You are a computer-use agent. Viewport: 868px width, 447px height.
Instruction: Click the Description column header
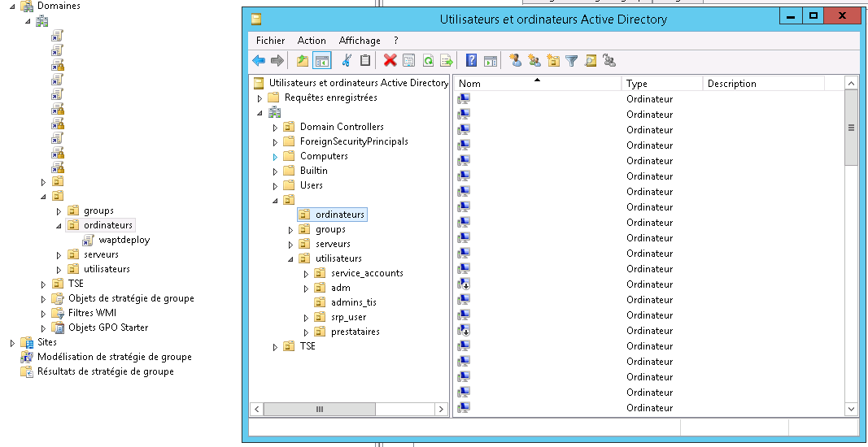click(x=763, y=84)
